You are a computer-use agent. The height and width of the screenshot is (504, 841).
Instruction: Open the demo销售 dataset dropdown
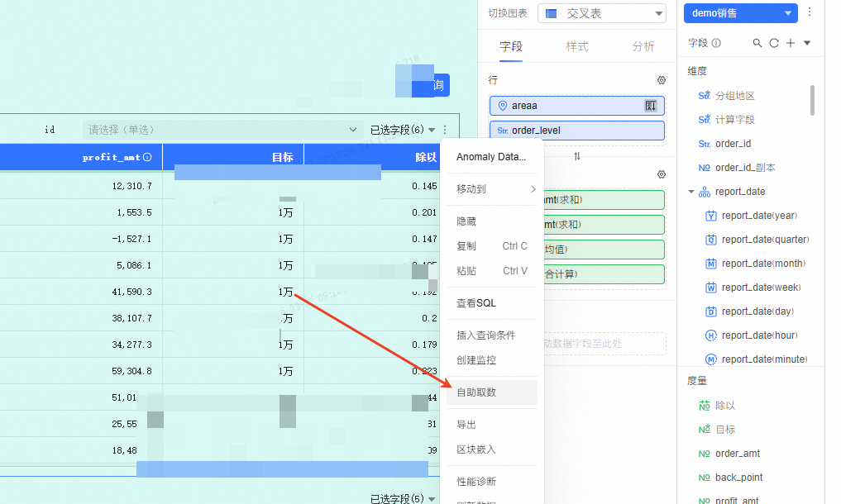pos(740,13)
